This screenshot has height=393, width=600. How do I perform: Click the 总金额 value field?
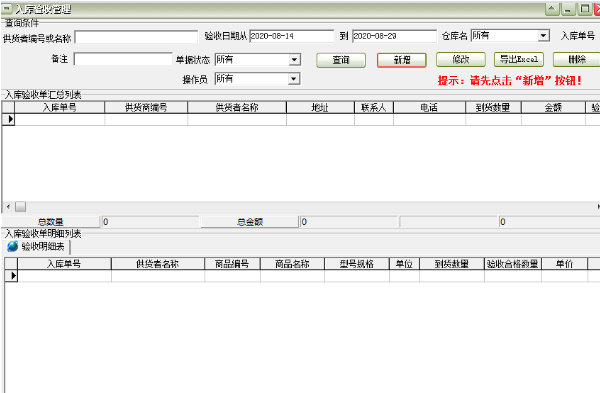tap(348, 222)
